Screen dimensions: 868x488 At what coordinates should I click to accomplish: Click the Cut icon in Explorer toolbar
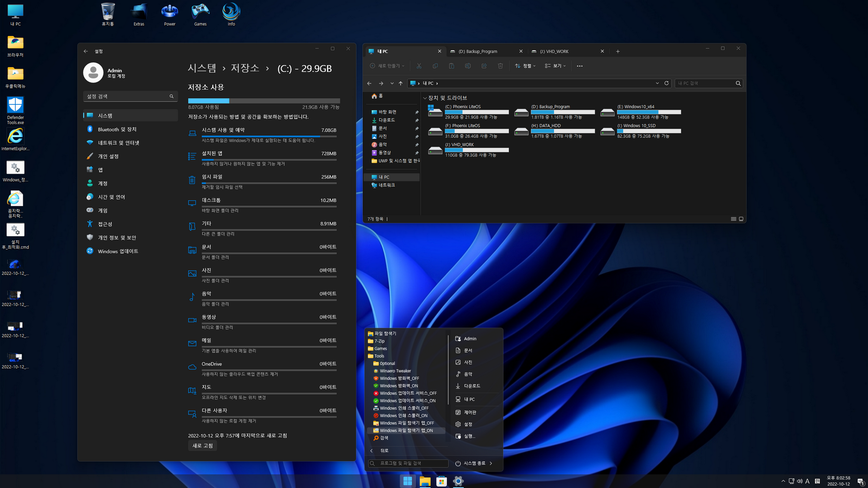(419, 66)
